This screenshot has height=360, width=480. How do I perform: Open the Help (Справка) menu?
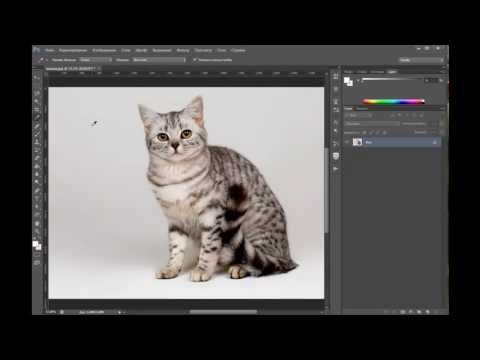pyautogui.click(x=238, y=50)
